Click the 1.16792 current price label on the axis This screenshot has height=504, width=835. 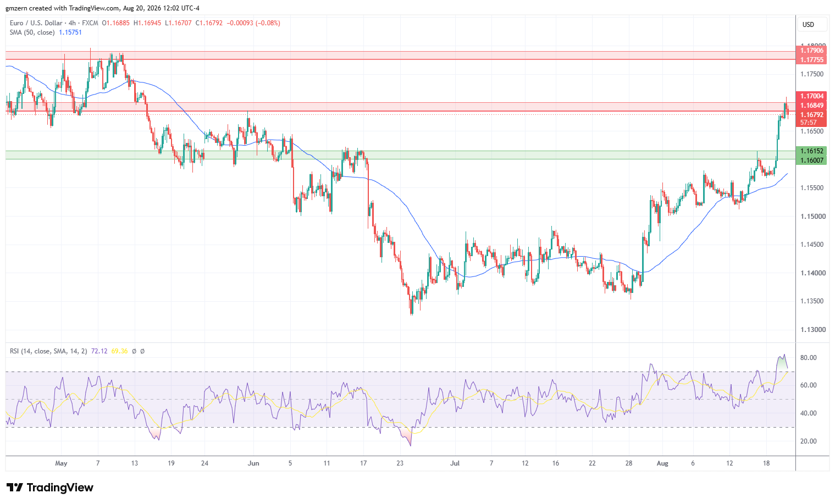pyautogui.click(x=811, y=115)
